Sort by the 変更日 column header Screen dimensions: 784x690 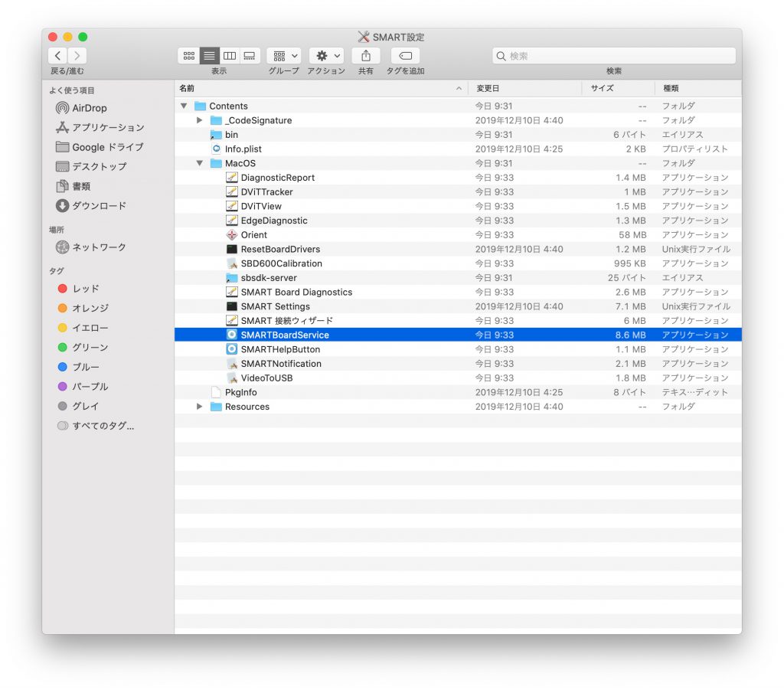coord(525,89)
